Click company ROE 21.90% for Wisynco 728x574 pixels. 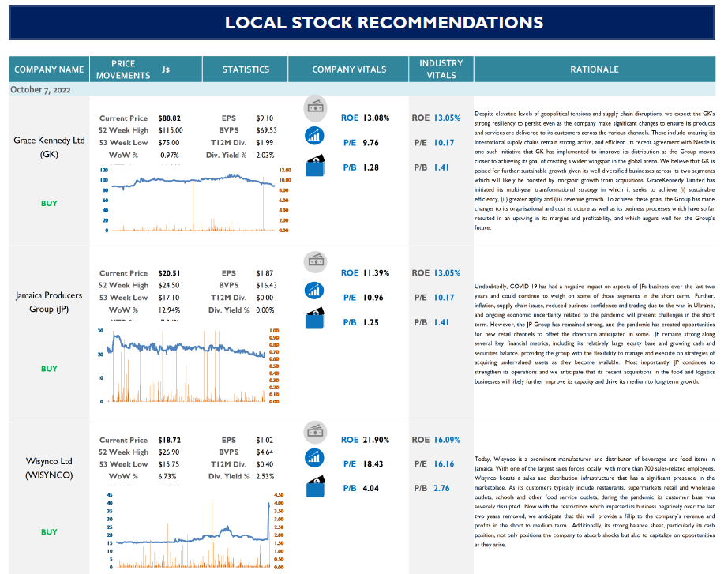(x=376, y=439)
